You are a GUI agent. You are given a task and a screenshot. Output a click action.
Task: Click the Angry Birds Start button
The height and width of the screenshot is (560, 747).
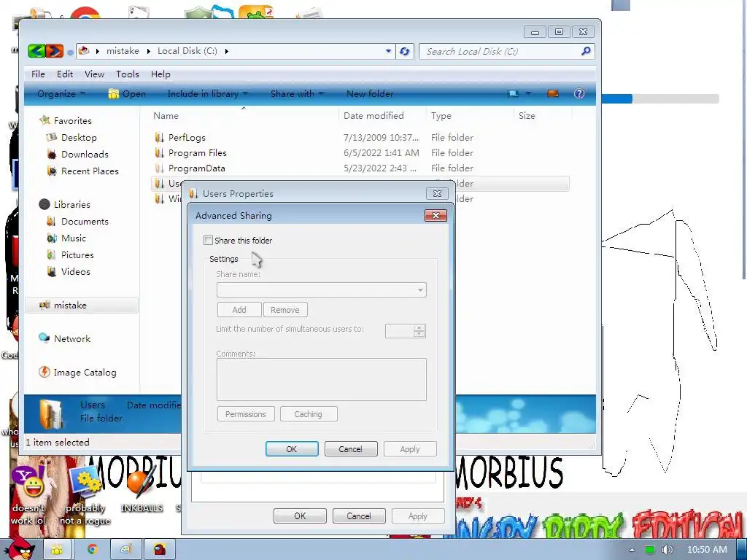pyautogui.click(x=19, y=548)
